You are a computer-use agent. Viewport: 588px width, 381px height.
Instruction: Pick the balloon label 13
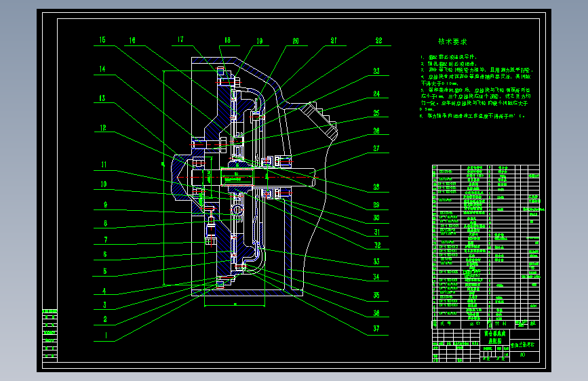(102, 98)
